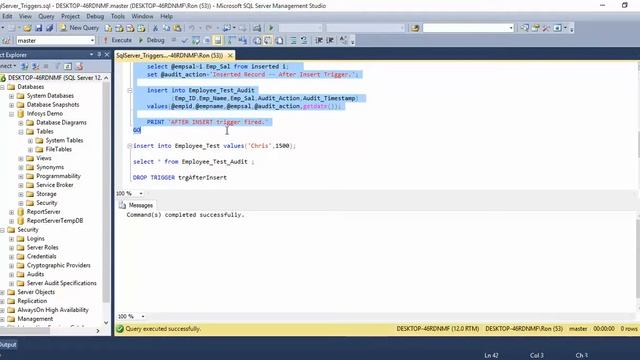
Task: Click the Solution Explorer window icon
Action: 524,28
